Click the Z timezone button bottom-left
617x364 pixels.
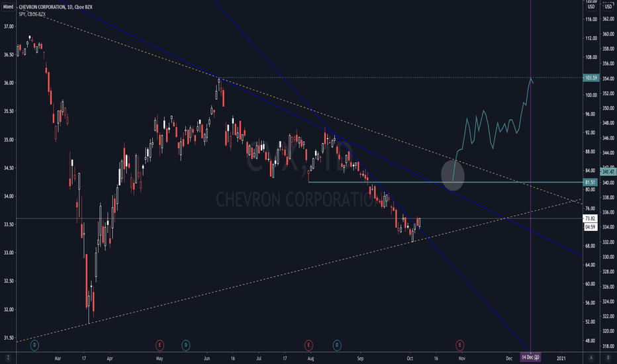(x=8, y=357)
